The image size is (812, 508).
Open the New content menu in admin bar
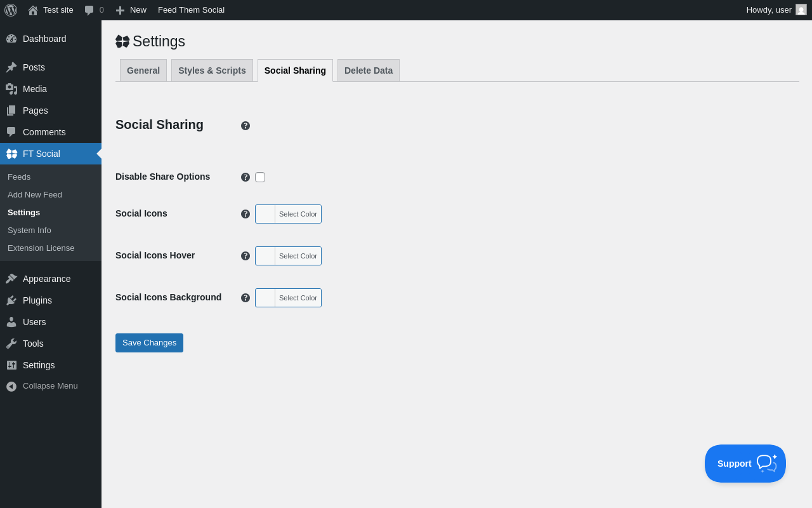131,10
